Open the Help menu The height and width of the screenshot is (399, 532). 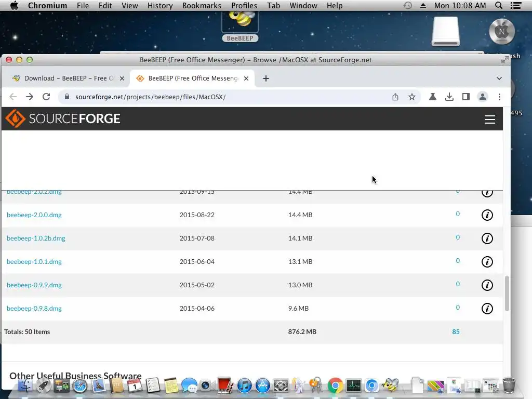click(x=334, y=5)
